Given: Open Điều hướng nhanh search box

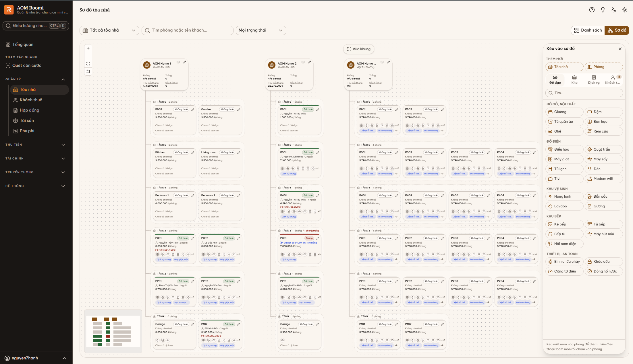Looking at the screenshot, I should point(36,26).
